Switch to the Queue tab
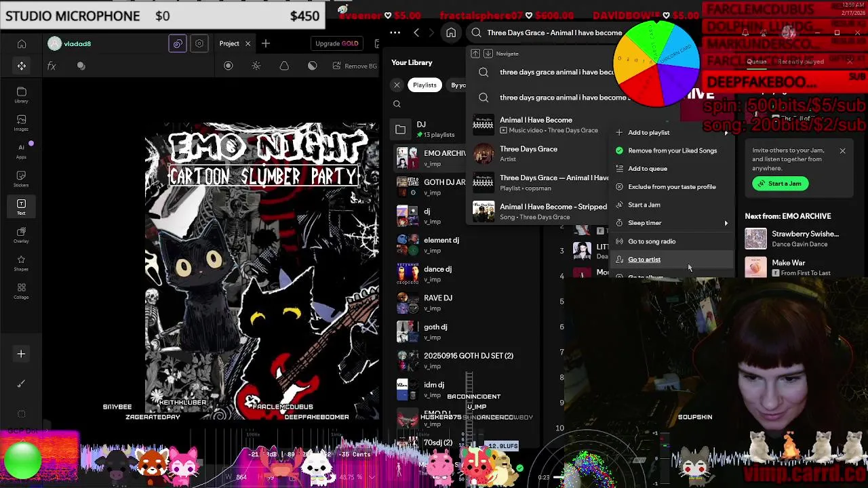Image resolution: width=868 pixels, height=488 pixels. point(756,62)
